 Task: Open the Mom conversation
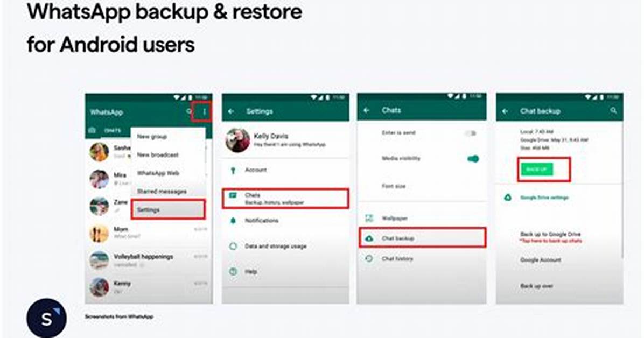click(149, 233)
